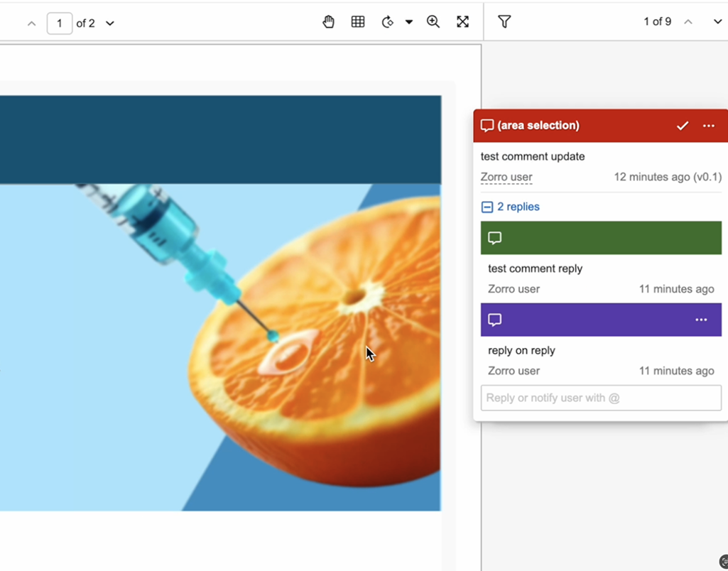
Task: Go to previous page with up chevron
Action: (x=31, y=23)
